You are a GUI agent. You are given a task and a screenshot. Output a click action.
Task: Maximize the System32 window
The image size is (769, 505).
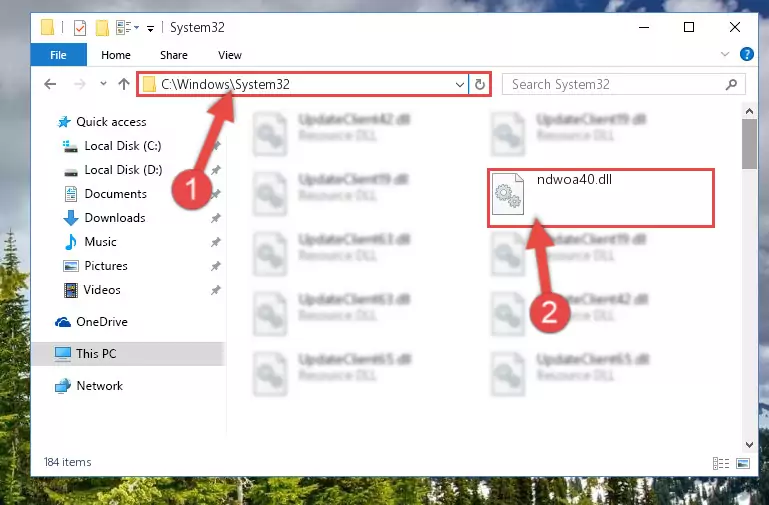689,27
